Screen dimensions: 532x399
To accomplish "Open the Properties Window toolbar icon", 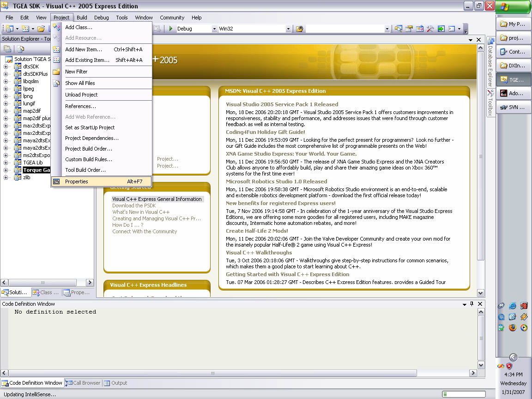I will pyautogui.click(x=409, y=29).
